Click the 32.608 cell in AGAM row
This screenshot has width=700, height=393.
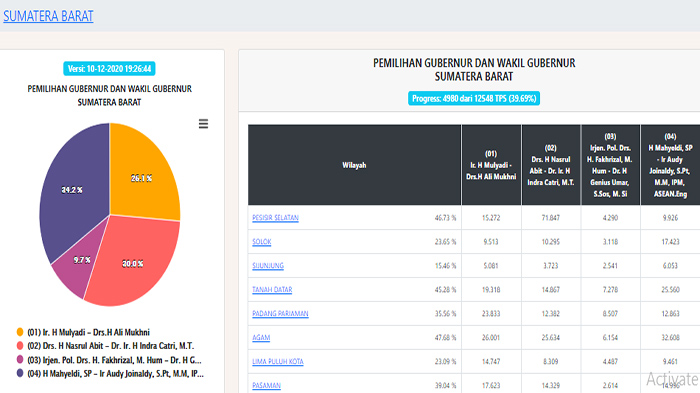tap(670, 338)
